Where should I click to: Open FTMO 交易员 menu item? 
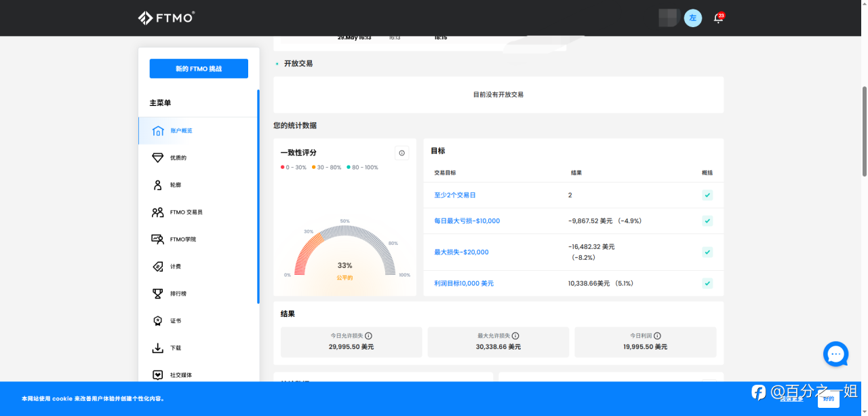186,212
